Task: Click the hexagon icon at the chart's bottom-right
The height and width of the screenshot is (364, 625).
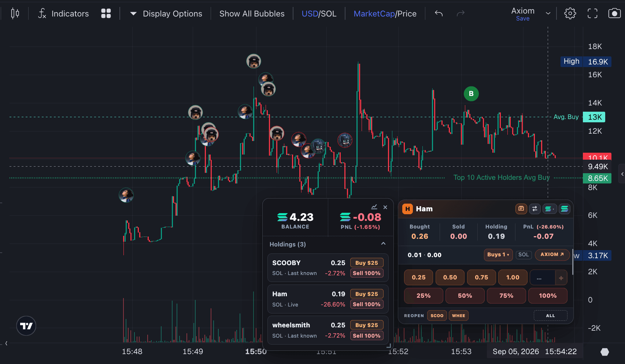Action: pyautogui.click(x=605, y=352)
